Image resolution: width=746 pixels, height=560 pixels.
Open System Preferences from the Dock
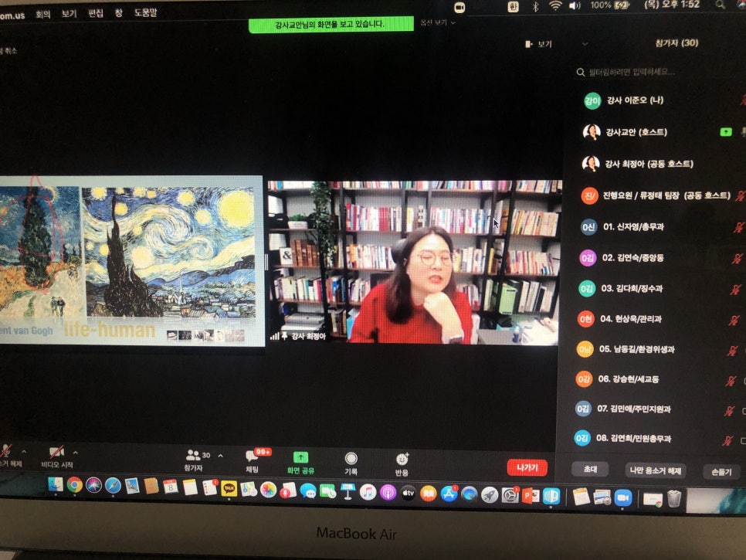(510, 496)
